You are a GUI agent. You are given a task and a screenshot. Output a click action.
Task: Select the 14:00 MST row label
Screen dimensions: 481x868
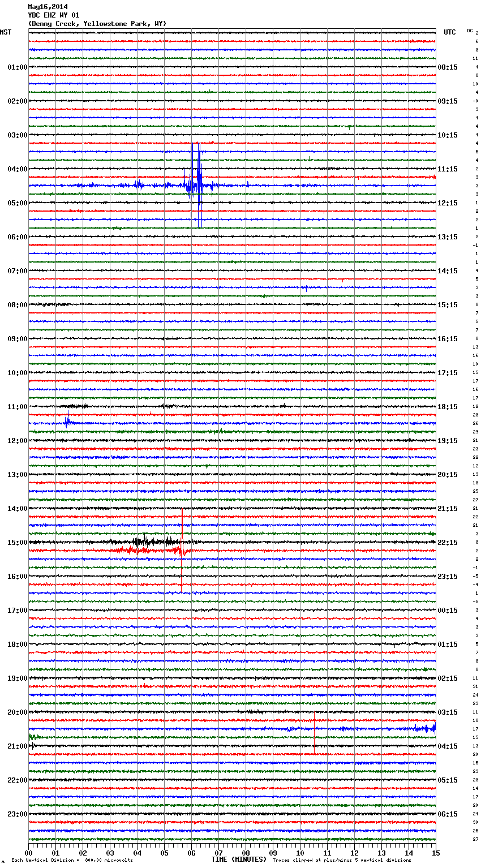18,508
